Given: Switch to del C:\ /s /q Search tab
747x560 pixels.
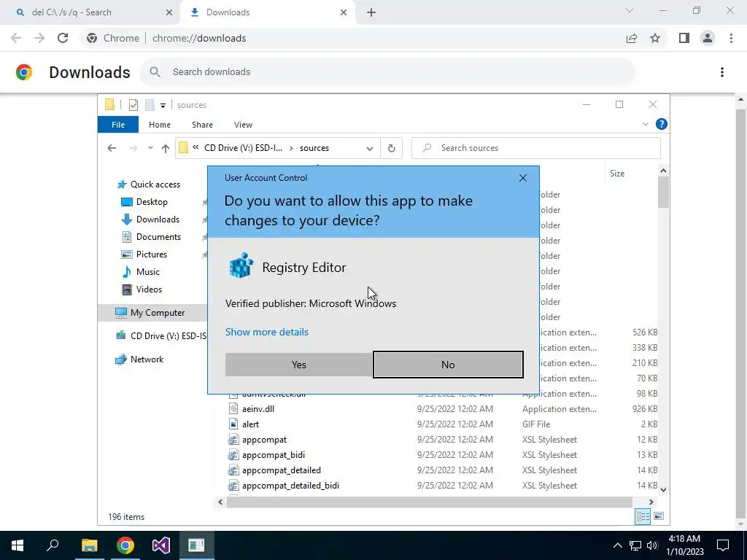Looking at the screenshot, I should coord(90,12).
